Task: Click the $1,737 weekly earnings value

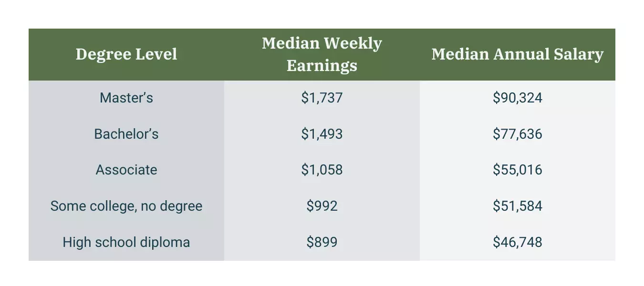Action: (x=322, y=98)
